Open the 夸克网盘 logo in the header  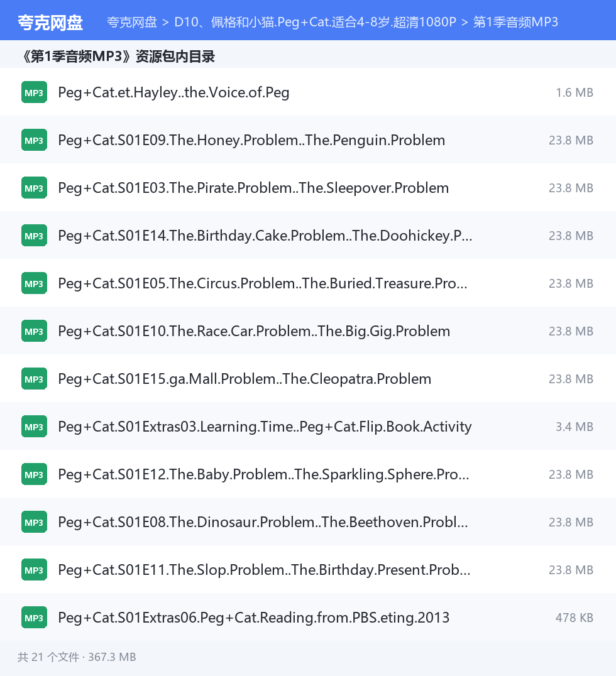tap(50, 23)
